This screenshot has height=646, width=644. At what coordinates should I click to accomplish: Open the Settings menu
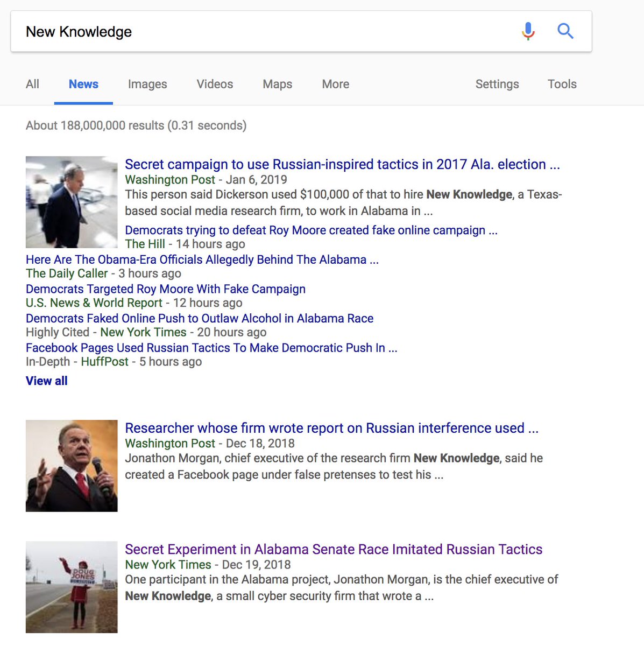[x=497, y=84]
